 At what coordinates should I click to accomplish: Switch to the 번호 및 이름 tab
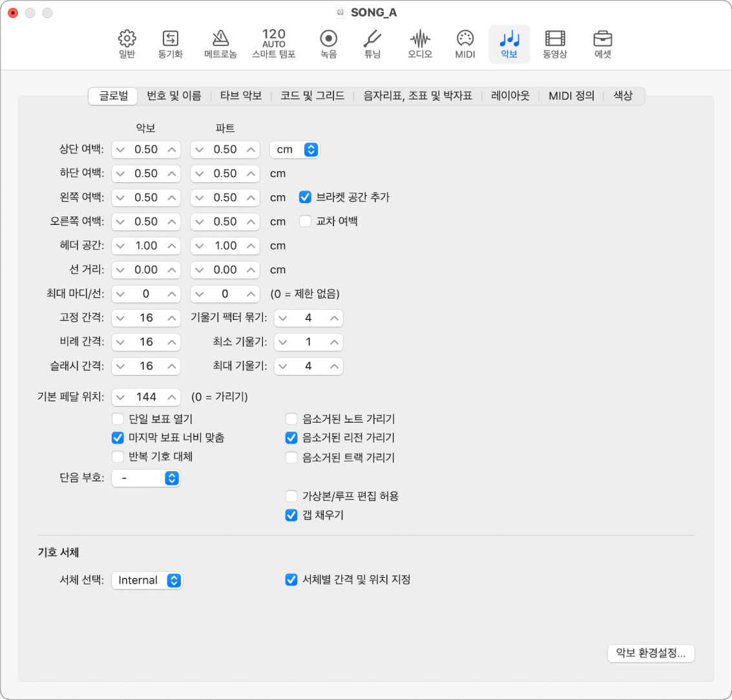coord(174,96)
